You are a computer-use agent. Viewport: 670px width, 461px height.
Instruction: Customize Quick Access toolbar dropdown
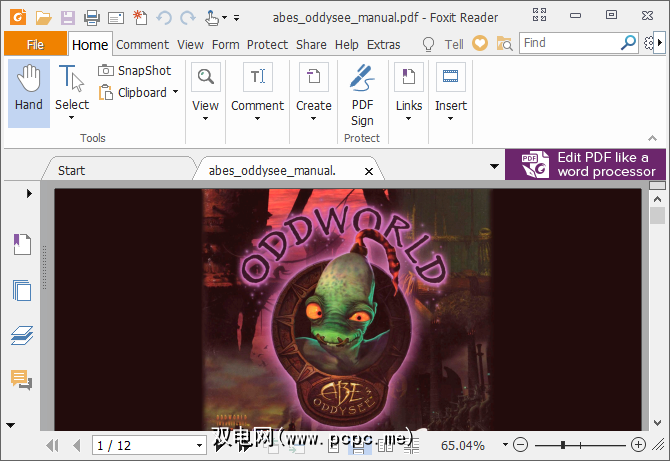236,18
